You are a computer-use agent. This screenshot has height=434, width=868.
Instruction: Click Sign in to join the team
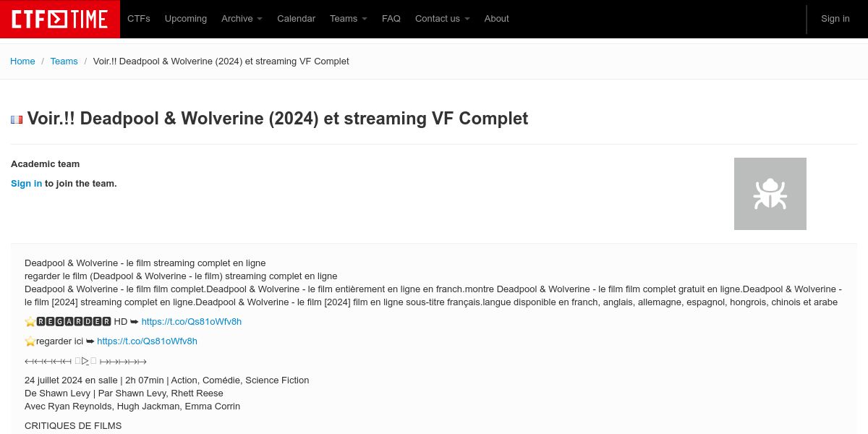pos(26,184)
